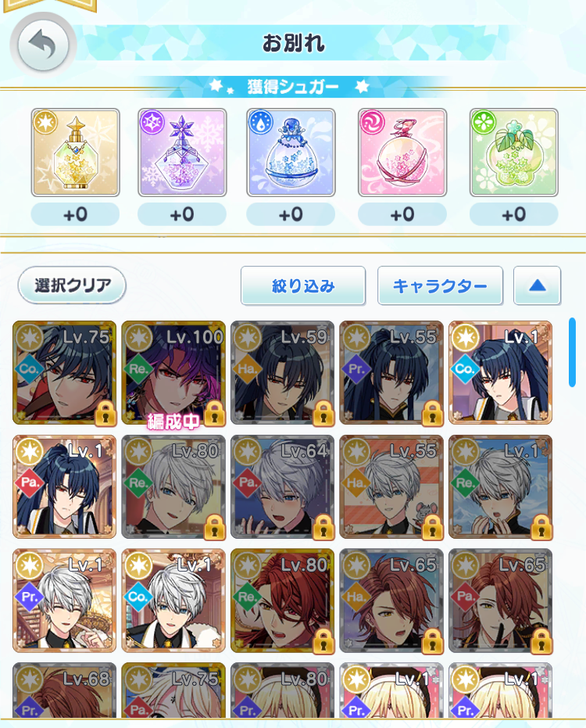Open the キャラクター sort dropdown

click(x=440, y=285)
